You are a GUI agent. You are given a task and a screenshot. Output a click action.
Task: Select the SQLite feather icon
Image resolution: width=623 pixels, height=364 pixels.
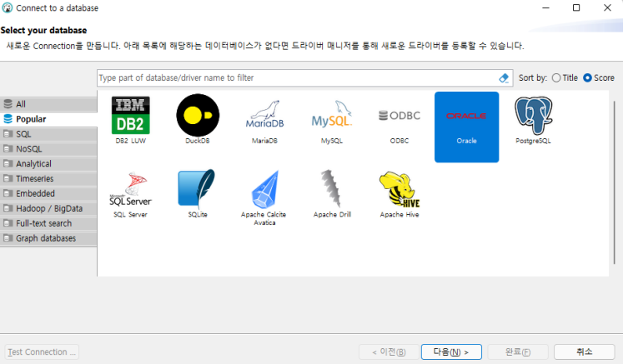(x=198, y=189)
